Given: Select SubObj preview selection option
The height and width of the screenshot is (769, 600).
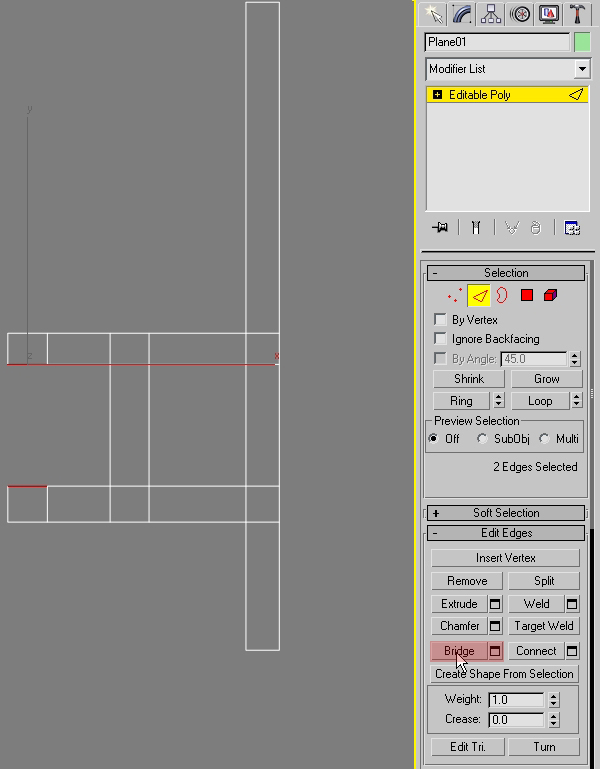Looking at the screenshot, I should tap(483, 439).
